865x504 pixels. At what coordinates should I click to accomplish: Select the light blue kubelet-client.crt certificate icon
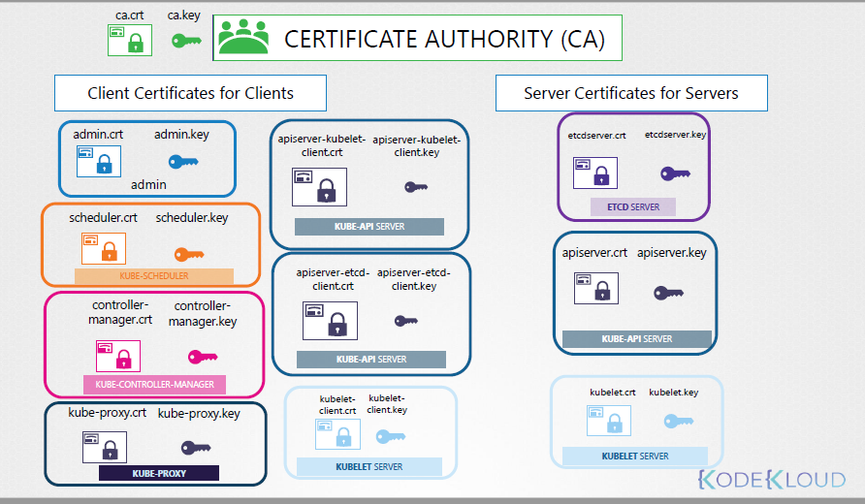coord(337,434)
